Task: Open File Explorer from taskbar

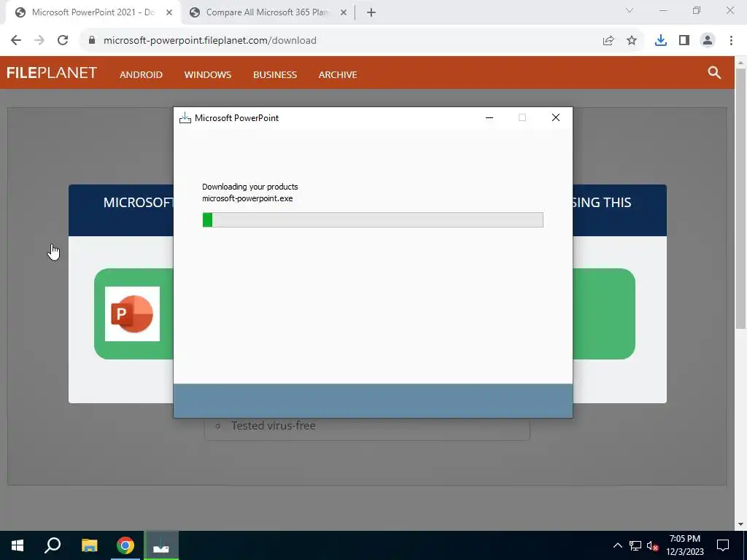Action: [89, 545]
